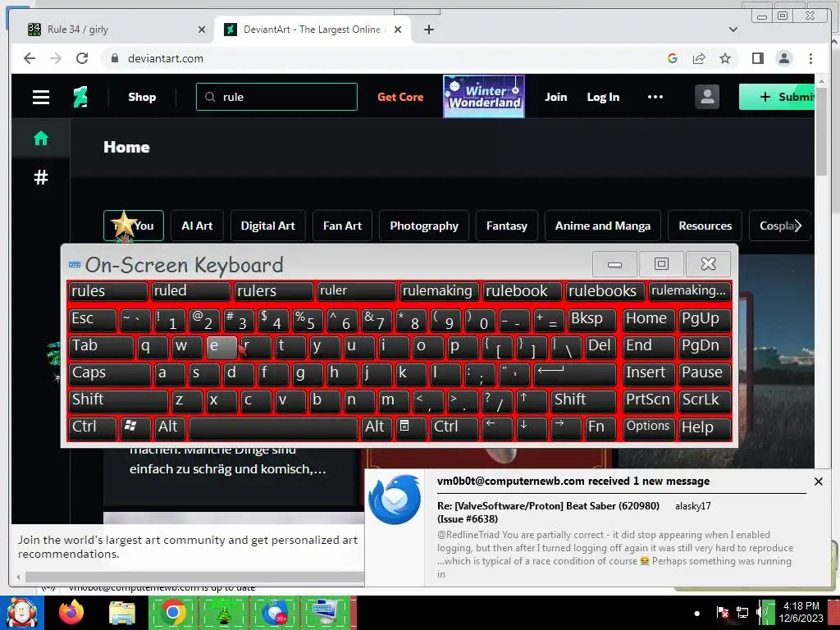The height and width of the screenshot is (630, 840).
Task: Click the Log In button
Action: pyautogui.click(x=603, y=97)
